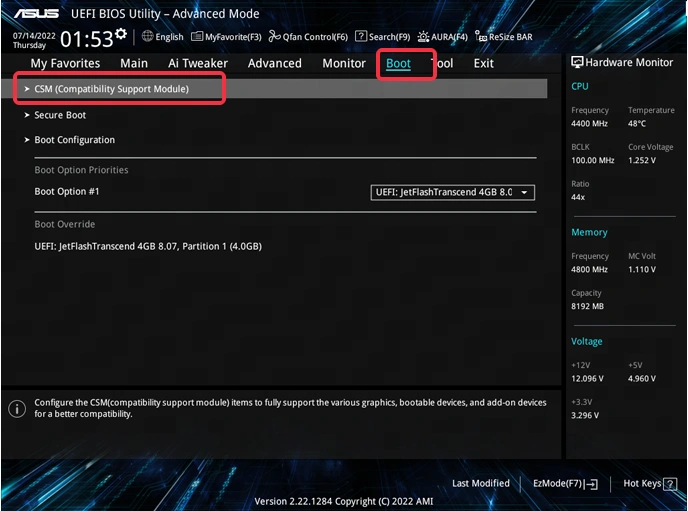Click the Hot Keys question mark icon
688x511 pixels.
tap(670, 484)
